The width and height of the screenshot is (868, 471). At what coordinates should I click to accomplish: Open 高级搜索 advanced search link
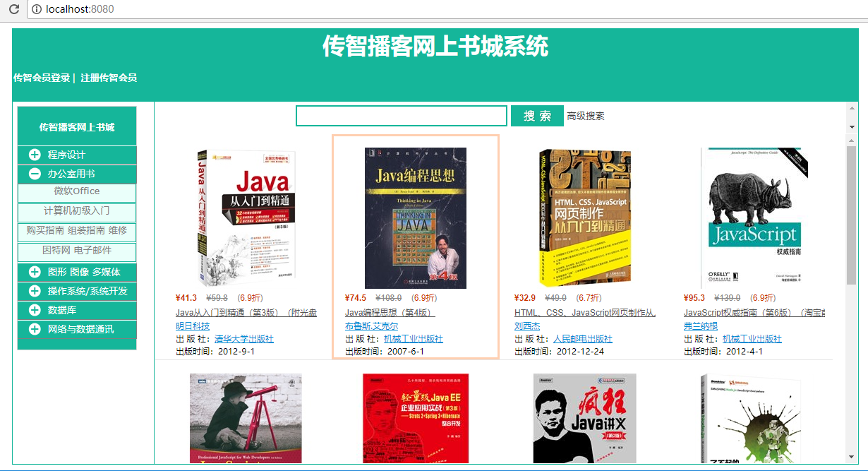[586, 116]
